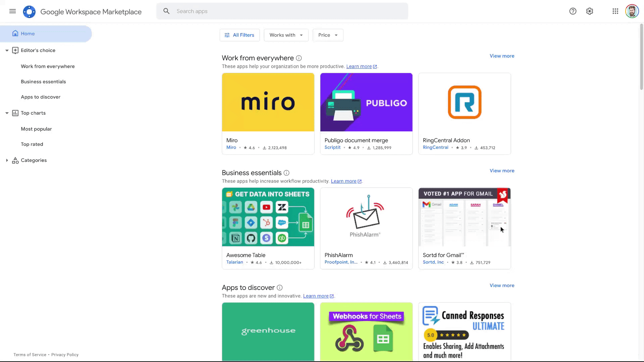Open the RingCentral Addon thumbnail

point(465,102)
